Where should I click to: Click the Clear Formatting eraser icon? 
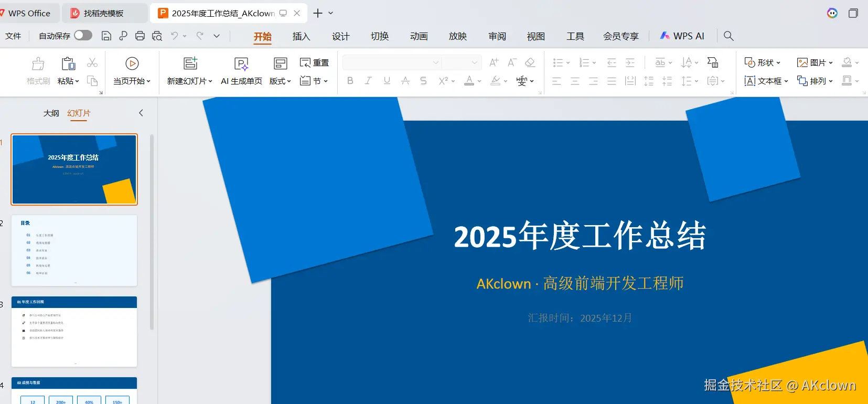click(530, 62)
